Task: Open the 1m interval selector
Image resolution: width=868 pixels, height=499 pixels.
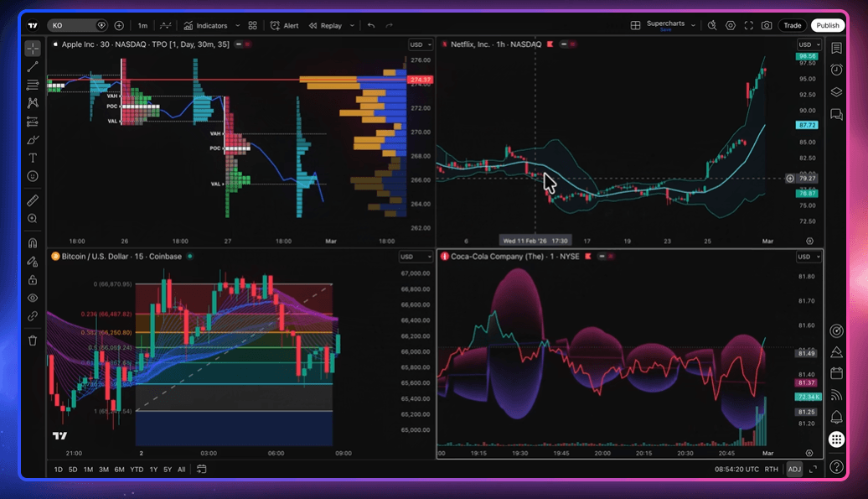Action: (142, 25)
